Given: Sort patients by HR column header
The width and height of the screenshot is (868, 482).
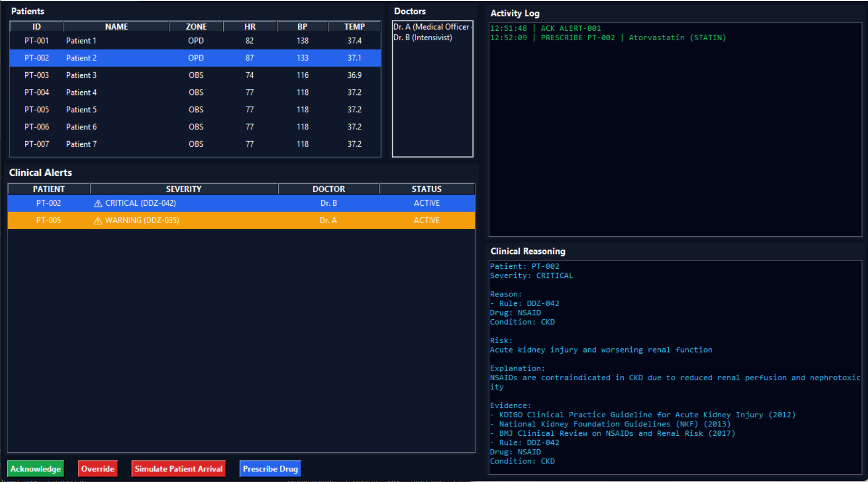Looking at the screenshot, I should [250, 27].
